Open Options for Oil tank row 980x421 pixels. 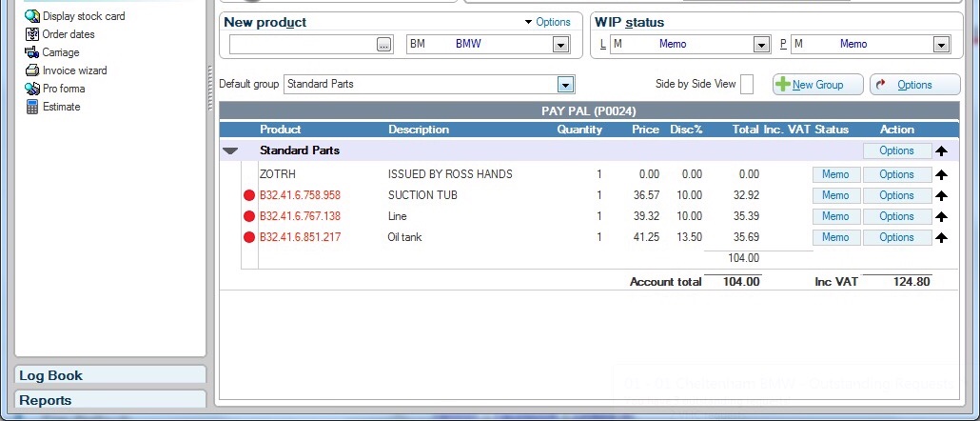pyautogui.click(x=897, y=237)
